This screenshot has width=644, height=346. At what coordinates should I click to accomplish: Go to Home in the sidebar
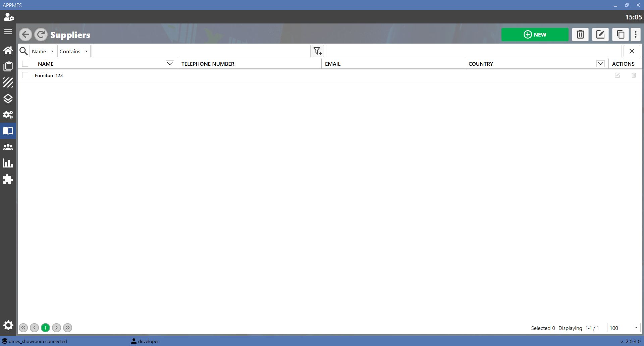(8, 50)
